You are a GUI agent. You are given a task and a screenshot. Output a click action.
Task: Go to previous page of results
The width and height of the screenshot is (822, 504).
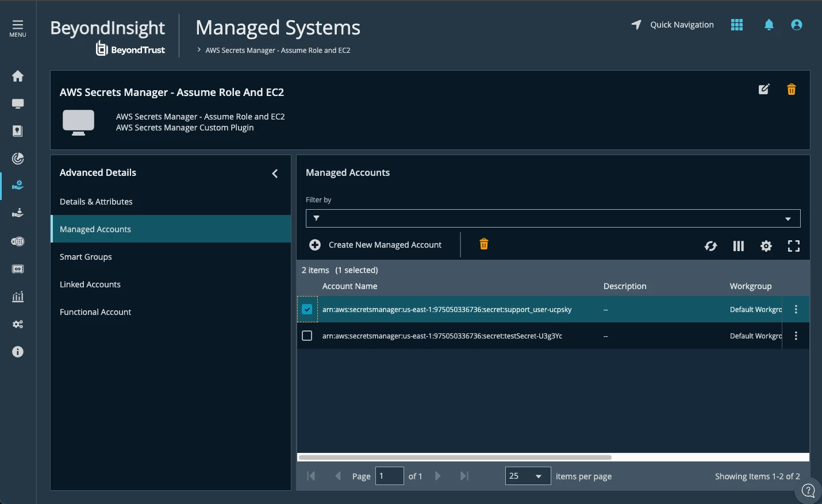click(338, 476)
